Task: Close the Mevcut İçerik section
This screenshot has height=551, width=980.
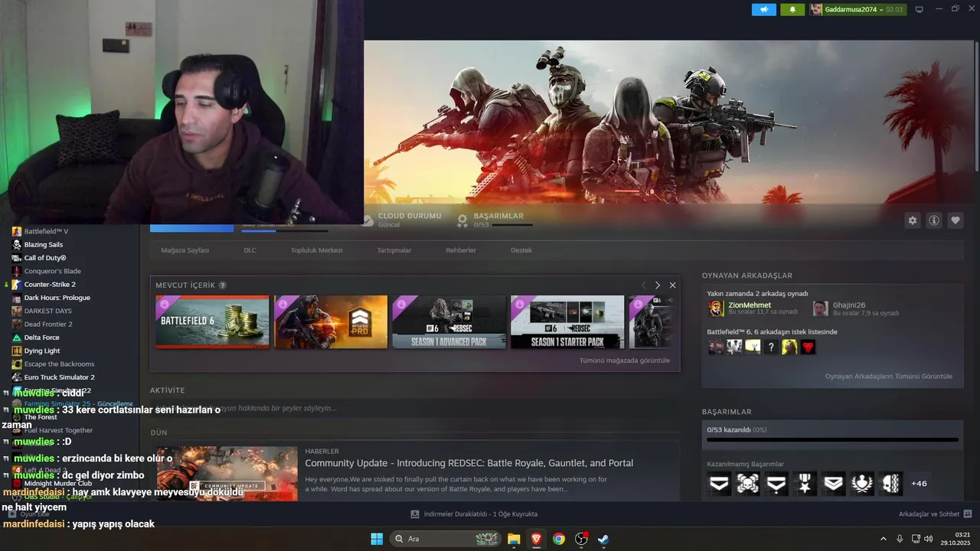Action: click(672, 285)
